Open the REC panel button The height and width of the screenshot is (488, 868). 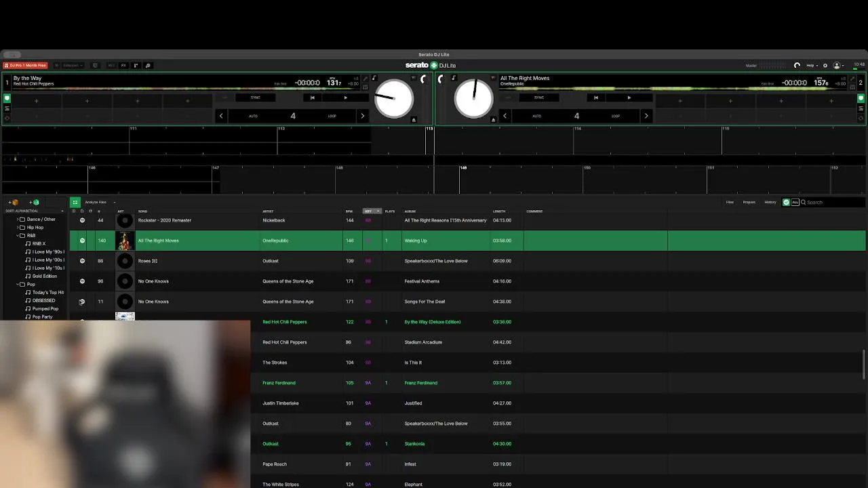pos(111,66)
